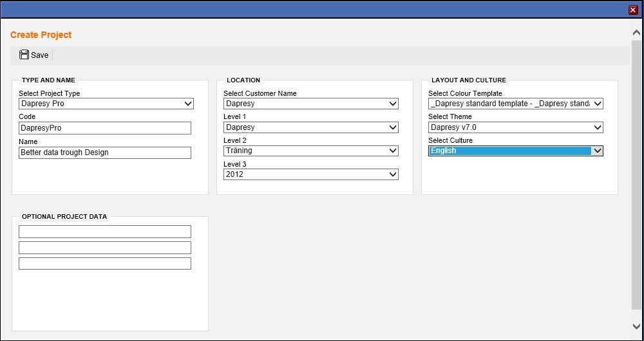Viewport: 644px width, 341px height.
Task: Open the Select Project Type dropdown
Action: click(x=106, y=104)
